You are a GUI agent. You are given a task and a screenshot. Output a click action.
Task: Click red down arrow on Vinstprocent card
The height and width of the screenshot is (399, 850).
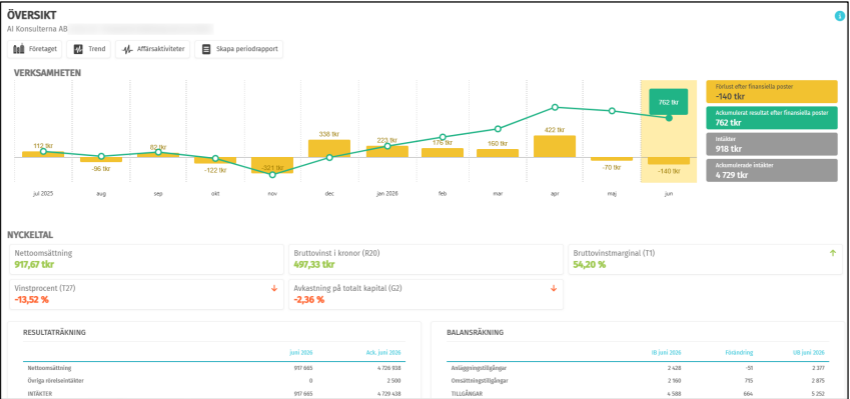(274, 288)
